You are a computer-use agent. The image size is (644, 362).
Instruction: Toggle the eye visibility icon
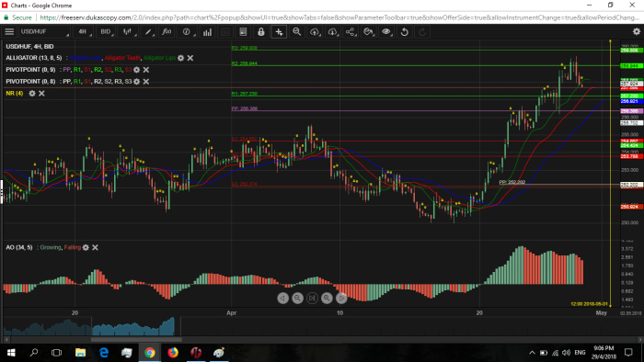pos(386,31)
